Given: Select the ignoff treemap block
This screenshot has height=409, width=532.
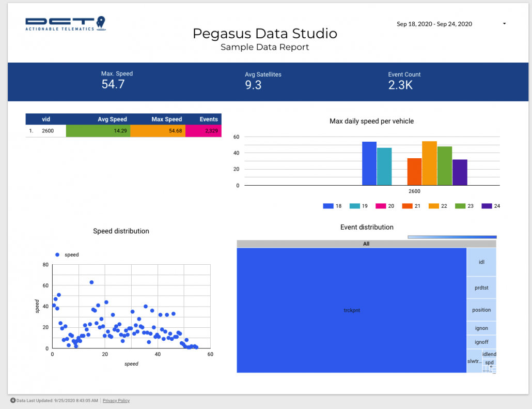Looking at the screenshot, I should tap(481, 342).
